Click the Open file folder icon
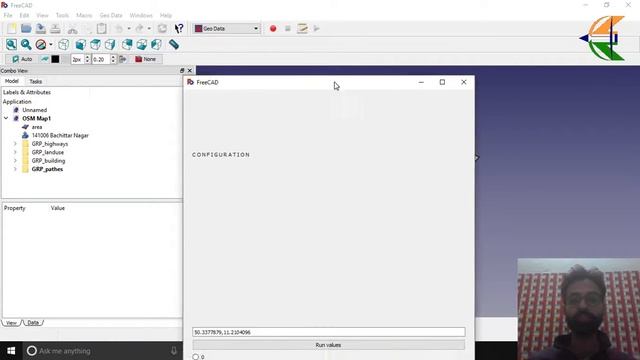 point(26,28)
